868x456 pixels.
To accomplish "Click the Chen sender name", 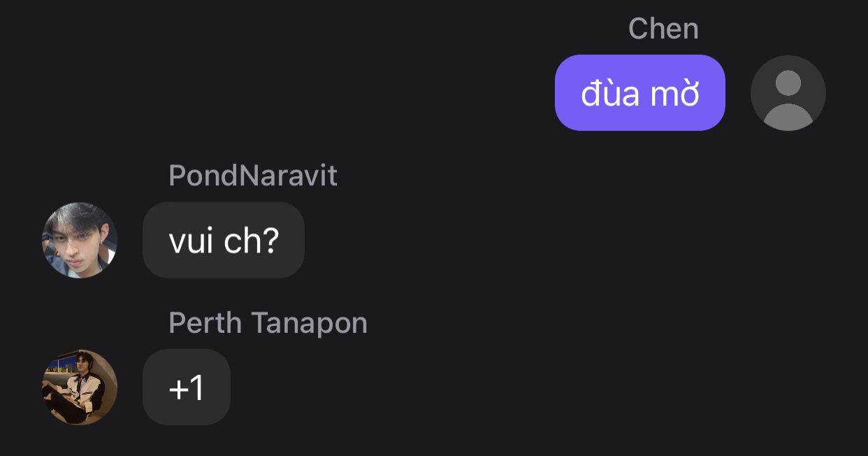I will tap(663, 29).
